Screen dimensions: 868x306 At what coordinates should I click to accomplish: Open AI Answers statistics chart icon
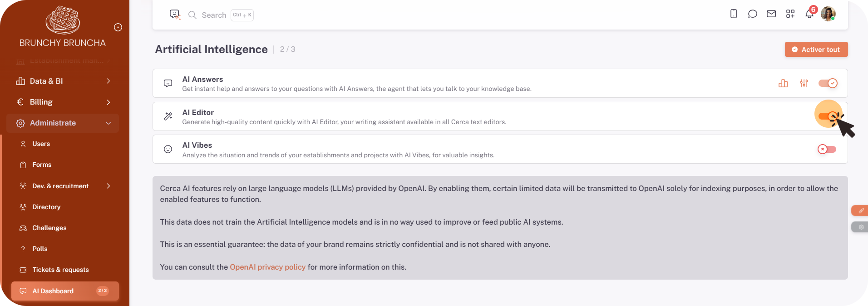tap(783, 83)
